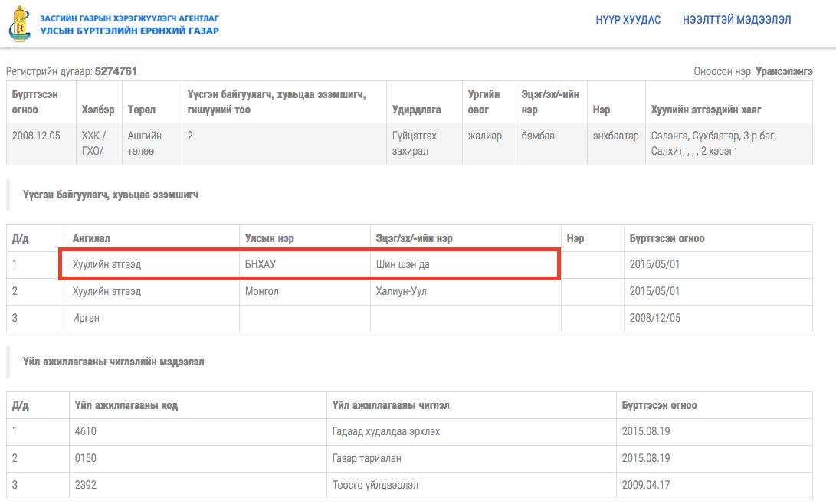Open the НЭЭЛТТЭЙ МЭДЭЭЛЭЛ menu link

pyautogui.click(x=737, y=20)
